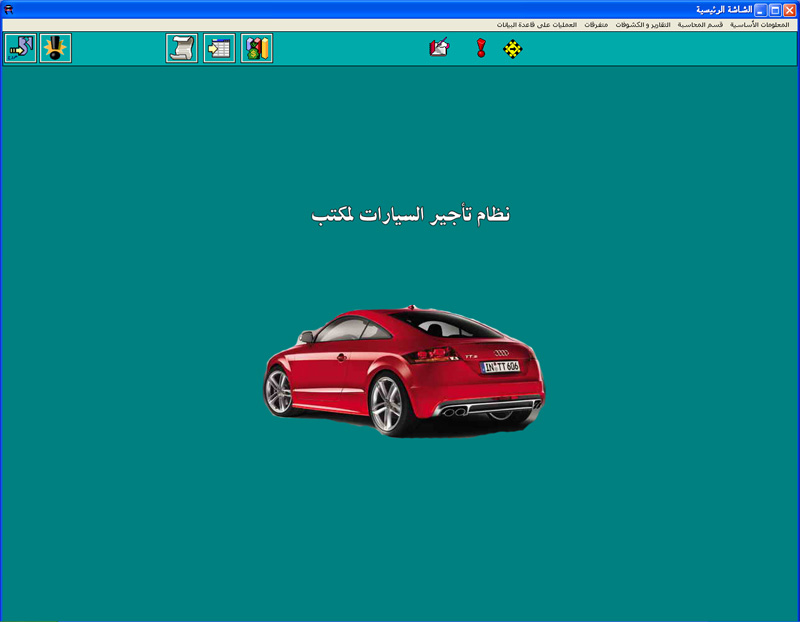The height and width of the screenshot is (622, 800).
Task: Click the yellow diamond icon
Action: (513, 48)
